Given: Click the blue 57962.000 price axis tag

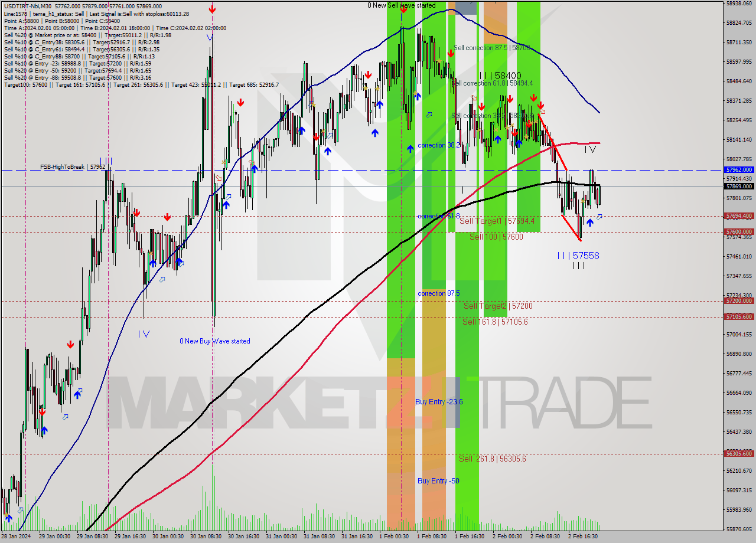Looking at the screenshot, I should coord(738,169).
